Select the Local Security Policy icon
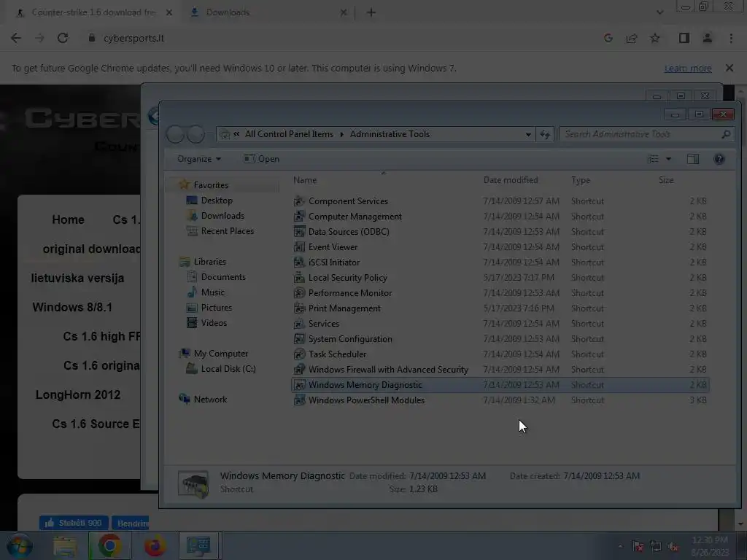This screenshot has width=747, height=560. 299,278
